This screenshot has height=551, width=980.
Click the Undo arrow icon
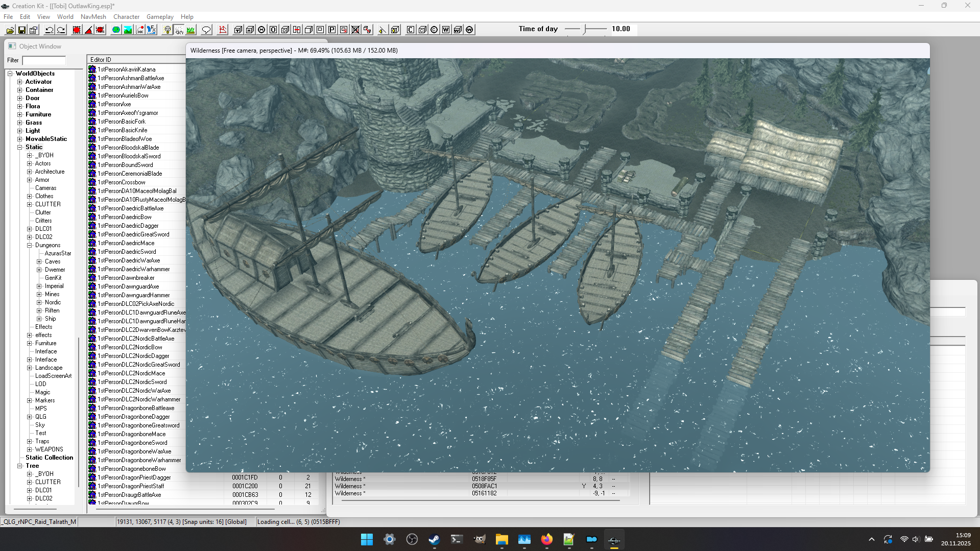point(50,30)
